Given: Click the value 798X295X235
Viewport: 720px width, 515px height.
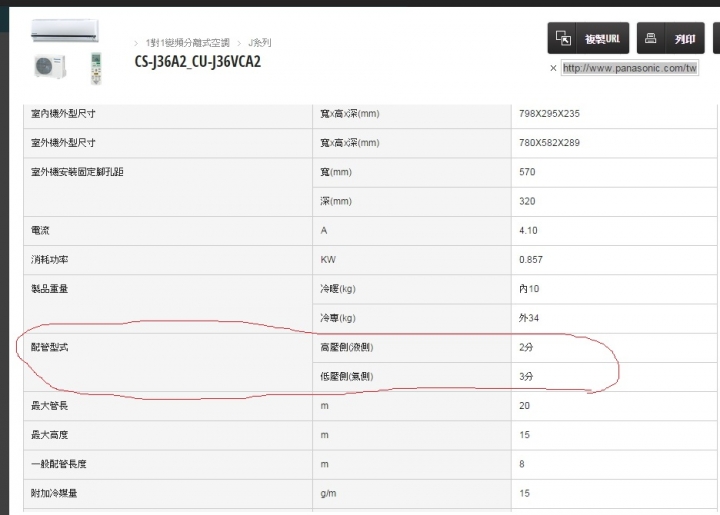Looking at the screenshot, I should pyautogui.click(x=549, y=113).
